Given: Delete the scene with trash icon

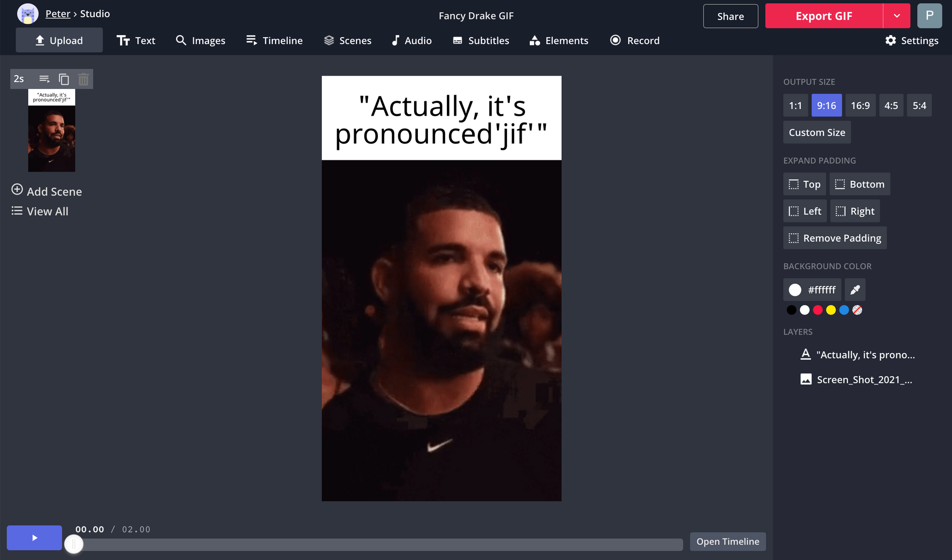Looking at the screenshot, I should point(83,79).
